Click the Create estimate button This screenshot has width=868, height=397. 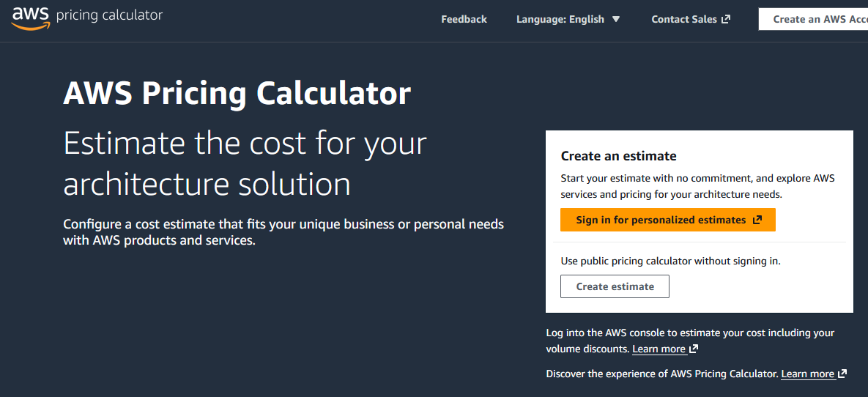615,286
